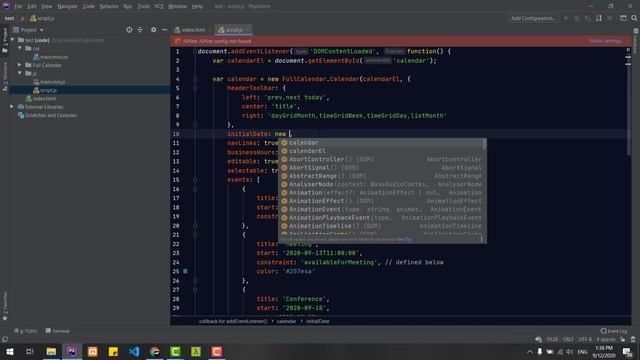Image resolution: width=640 pixels, height=360 pixels.
Task: Open Windows Start menu
Action: coord(9,351)
